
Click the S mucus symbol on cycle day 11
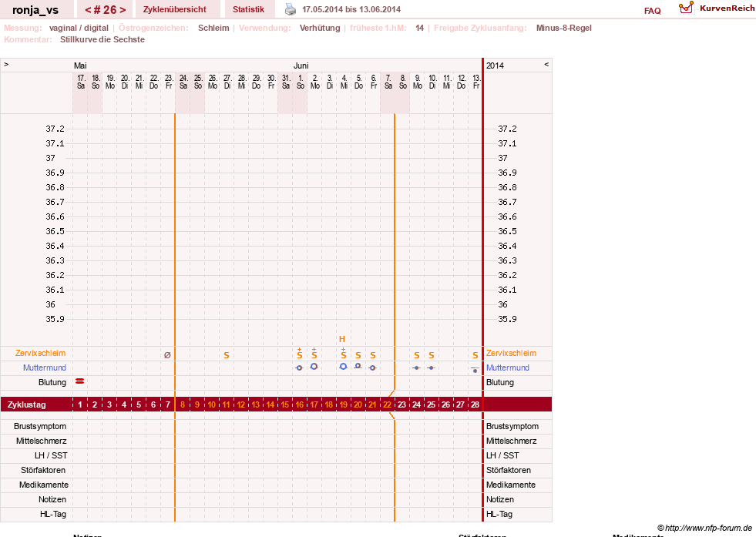coord(226,355)
